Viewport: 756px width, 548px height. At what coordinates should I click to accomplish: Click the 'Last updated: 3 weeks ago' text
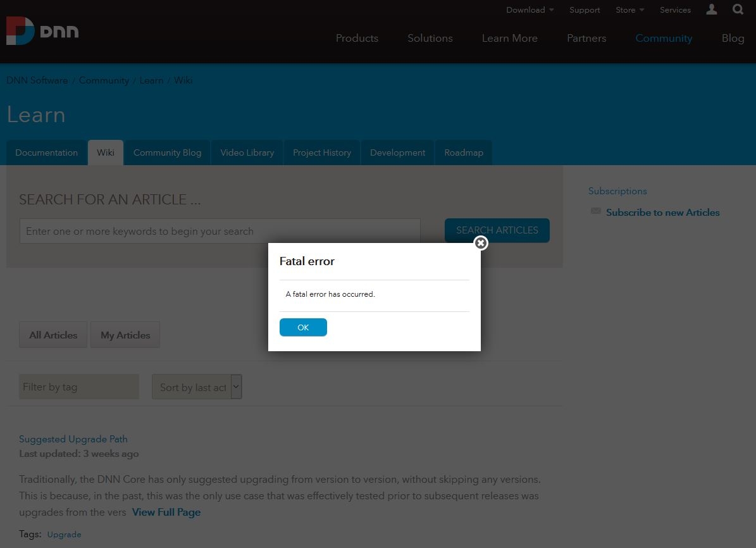pyautogui.click(x=79, y=454)
